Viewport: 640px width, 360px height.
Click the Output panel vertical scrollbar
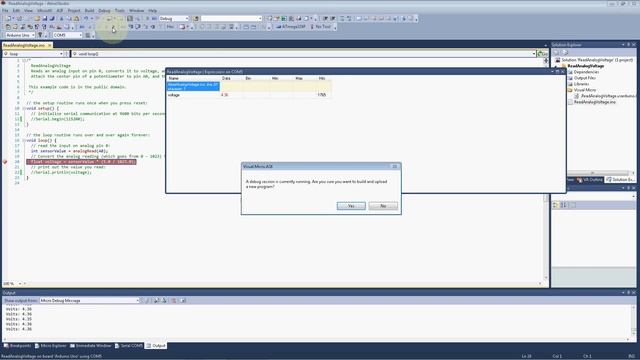tap(633, 321)
